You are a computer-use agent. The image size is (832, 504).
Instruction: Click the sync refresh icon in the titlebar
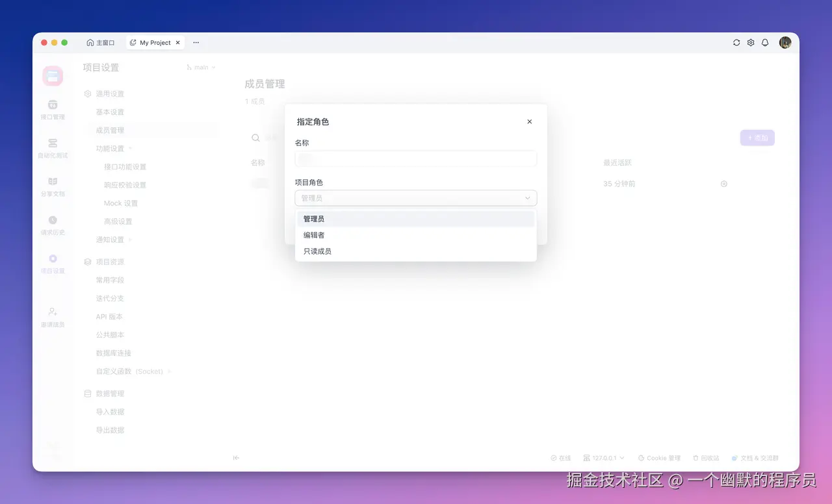tap(736, 42)
